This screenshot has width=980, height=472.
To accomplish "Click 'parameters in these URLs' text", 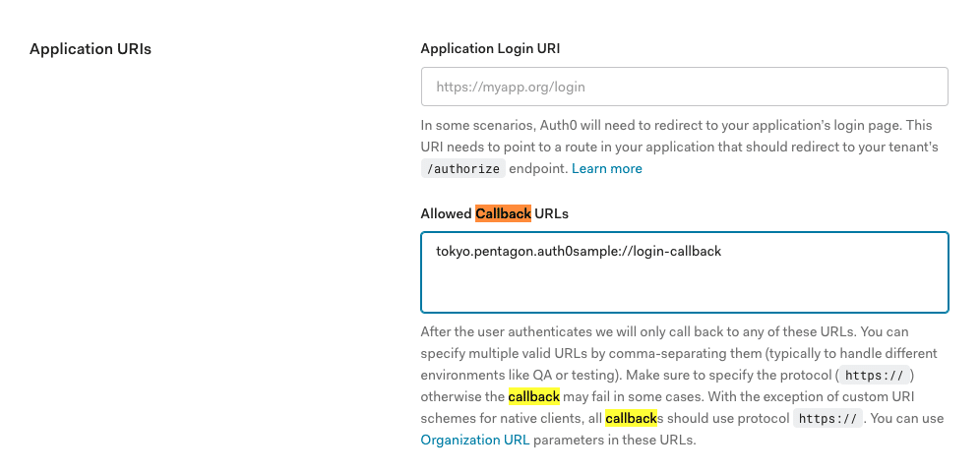I will [615, 441].
